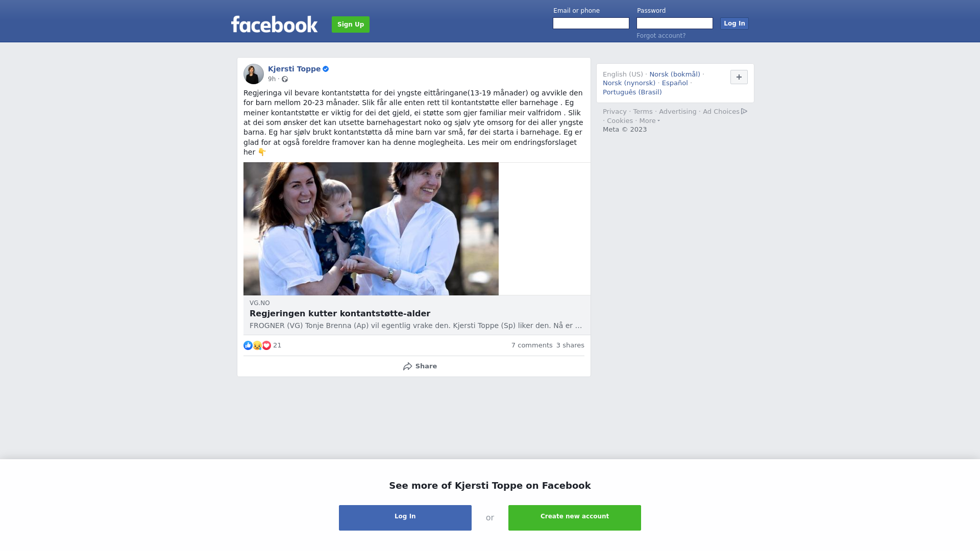Click the public globe audience icon
Image resolution: width=980 pixels, height=551 pixels.
pos(285,79)
